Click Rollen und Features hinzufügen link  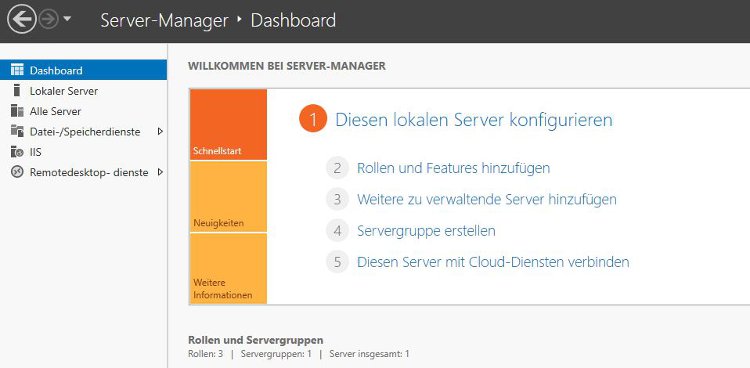(453, 168)
